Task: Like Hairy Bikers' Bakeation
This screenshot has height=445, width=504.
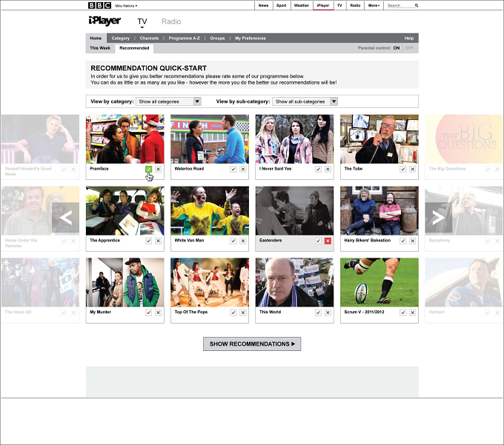Action: (x=403, y=241)
